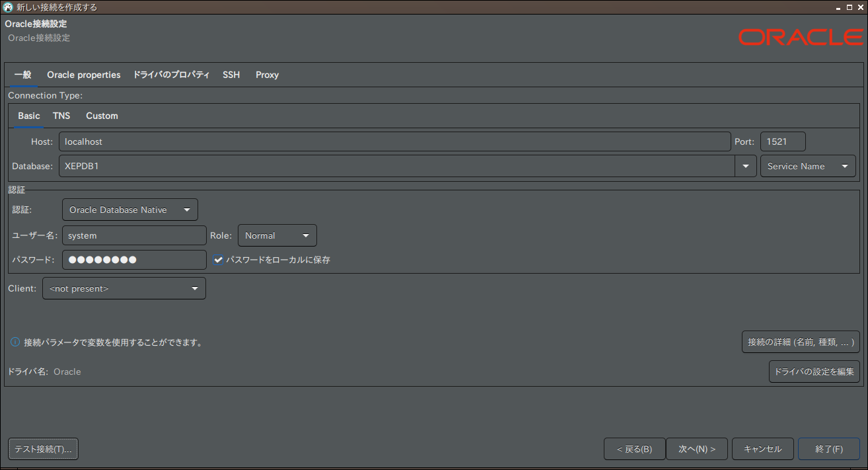This screenshot has width=868, height=470.
Task: Maximize the connection dialog window
Action: coord(849,7)
